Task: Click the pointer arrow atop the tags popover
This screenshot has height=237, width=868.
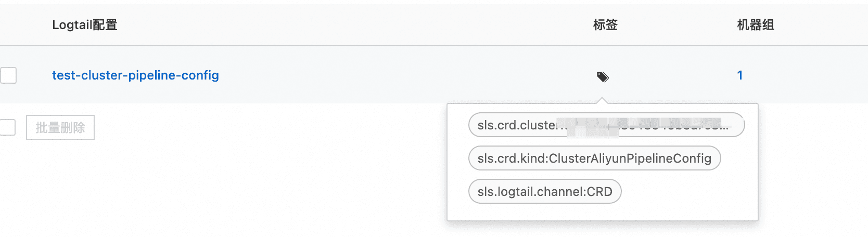Action: pos(602,100)
